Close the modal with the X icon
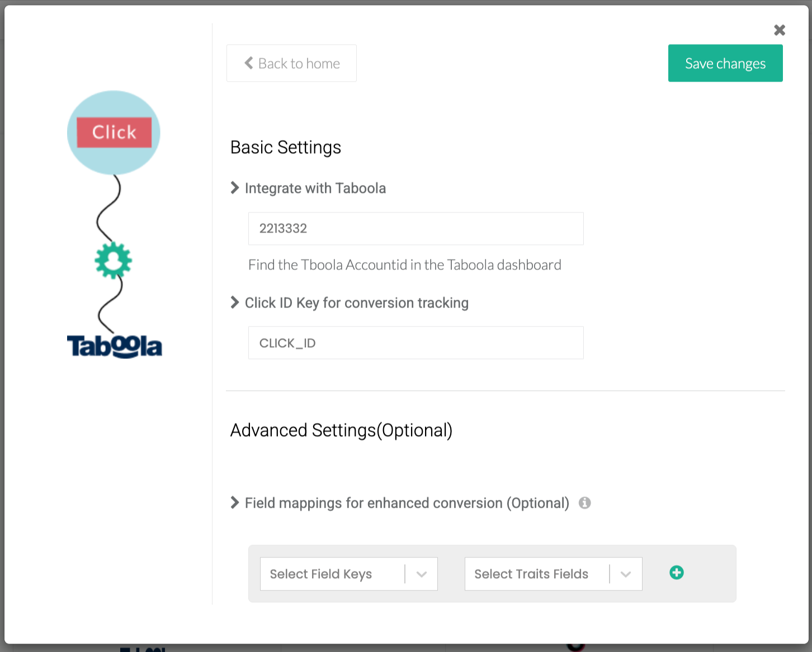 pyautogui.click(x=780, y=30)
